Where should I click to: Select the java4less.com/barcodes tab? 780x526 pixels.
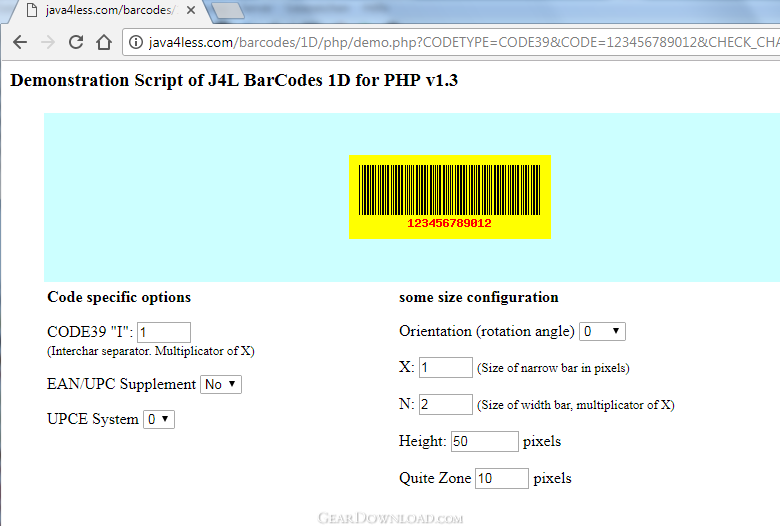coord(107,10)
